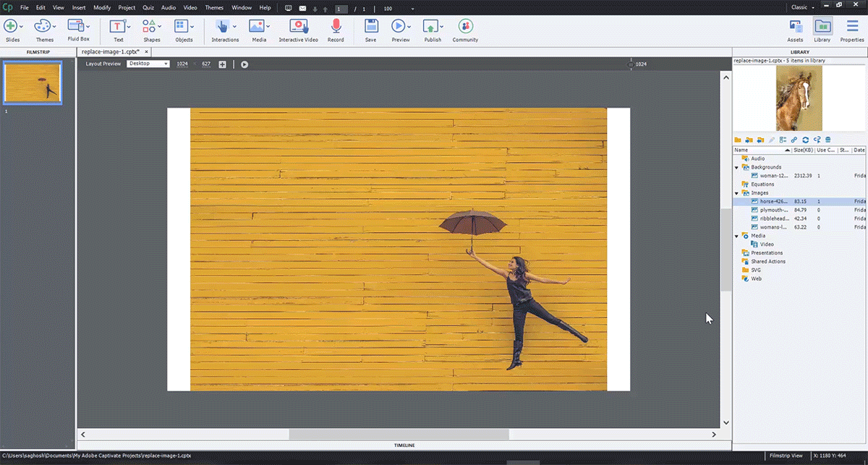Save the project using the Save icon
The width and height of the screenshot is (868, 465).
click(x=370, y=27)
